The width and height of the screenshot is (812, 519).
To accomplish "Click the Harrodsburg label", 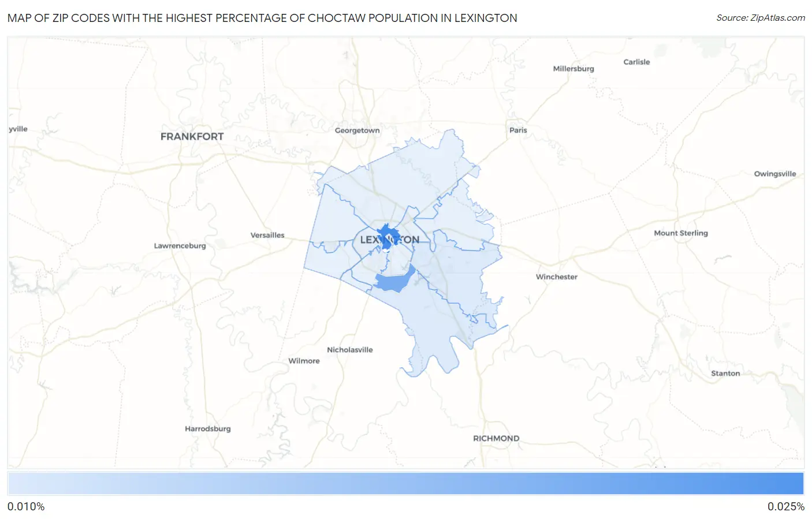I will (208, 429).
